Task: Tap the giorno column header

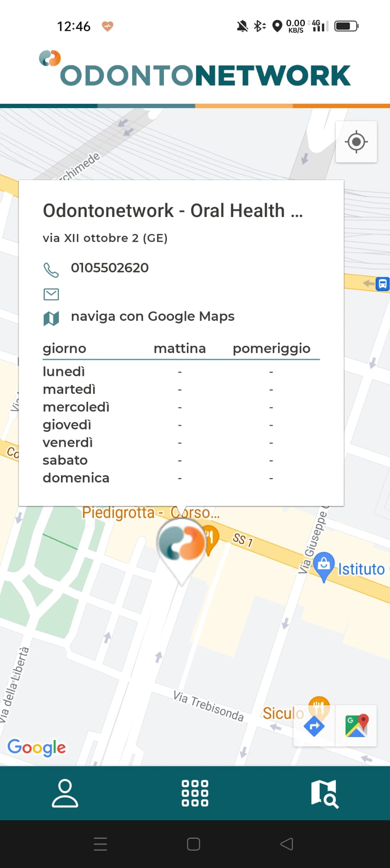Action: click(x=64, y=349)
